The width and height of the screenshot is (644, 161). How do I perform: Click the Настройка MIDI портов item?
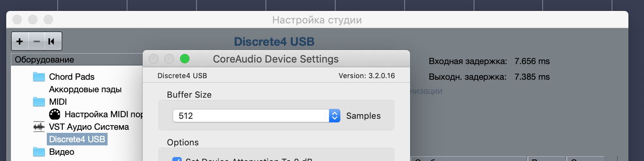pyautogui.click(x=103, y=114)
